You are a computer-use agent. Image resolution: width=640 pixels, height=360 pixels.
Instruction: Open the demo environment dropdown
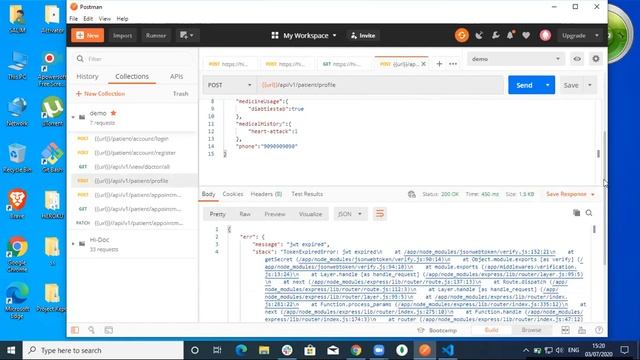(x=516, y=59)
